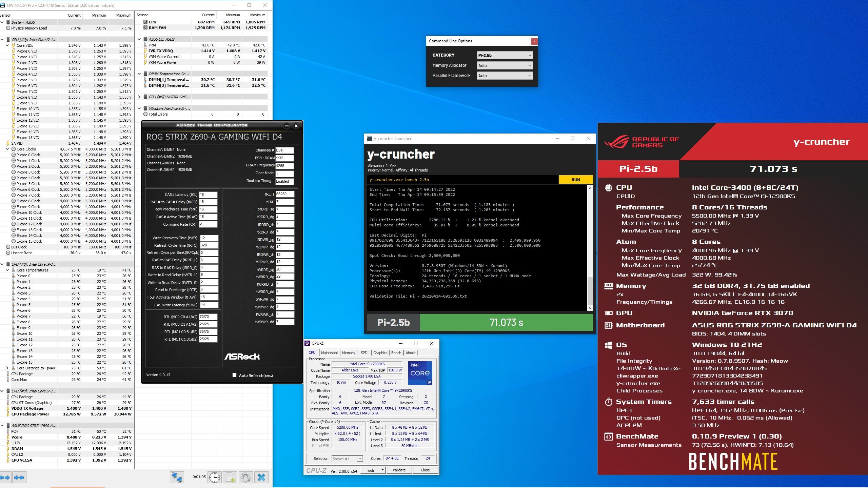Minimize the ASRock Timing Configurator window

pos(287,126)
